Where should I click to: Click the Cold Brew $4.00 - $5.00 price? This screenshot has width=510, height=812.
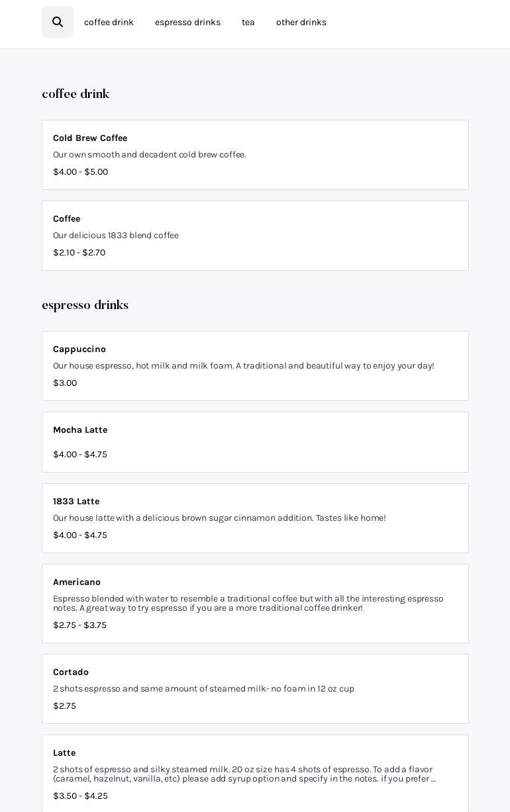[x=80, y=172]
